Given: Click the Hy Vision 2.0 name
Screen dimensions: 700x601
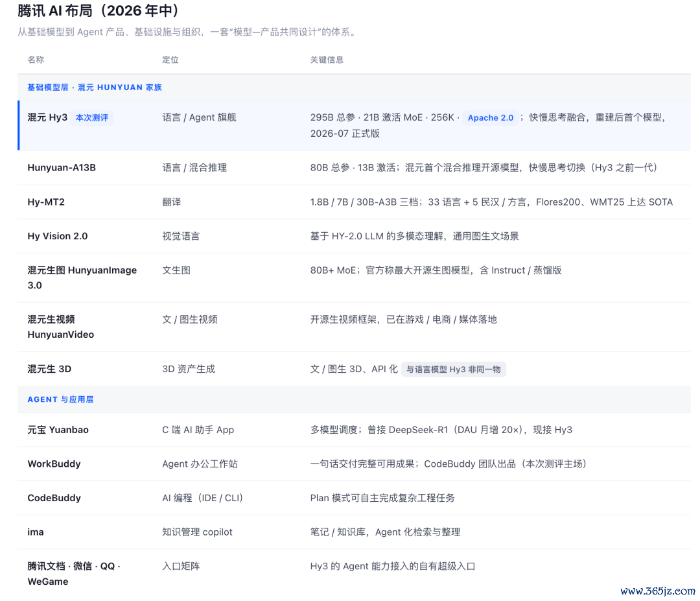Looking at the screenshot, I should tap(58, 236).
